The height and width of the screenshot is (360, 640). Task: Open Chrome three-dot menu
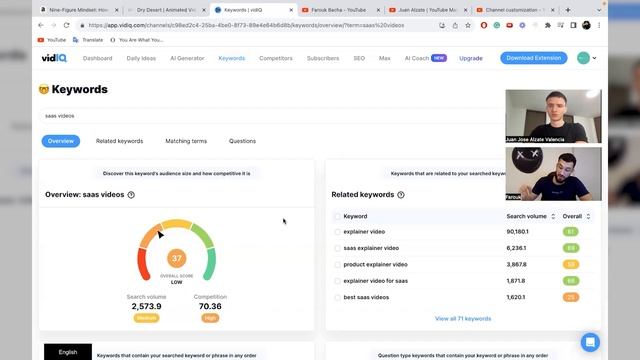click(x=599, y=25)
